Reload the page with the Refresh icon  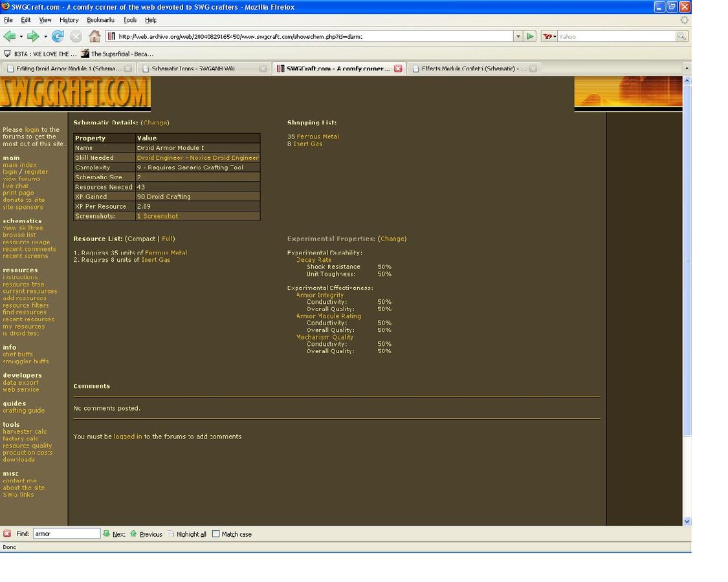[x=58, y=36]
